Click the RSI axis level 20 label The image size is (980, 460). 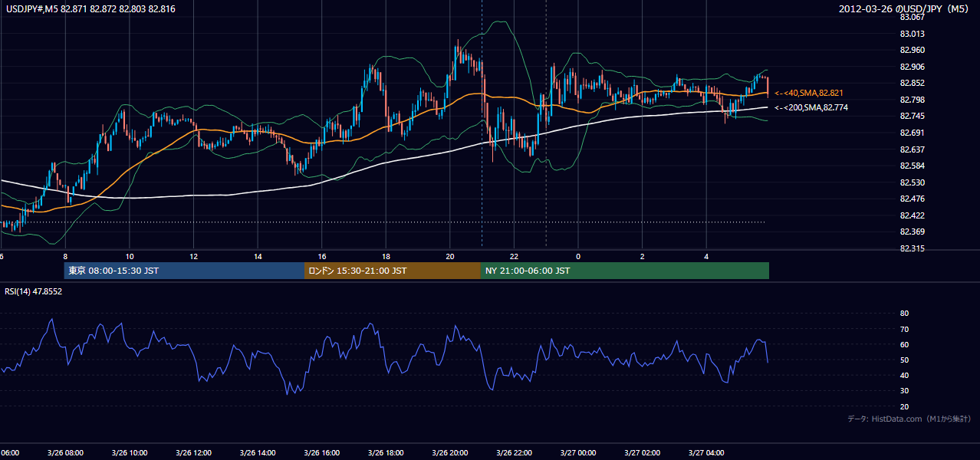pos(904,406)
